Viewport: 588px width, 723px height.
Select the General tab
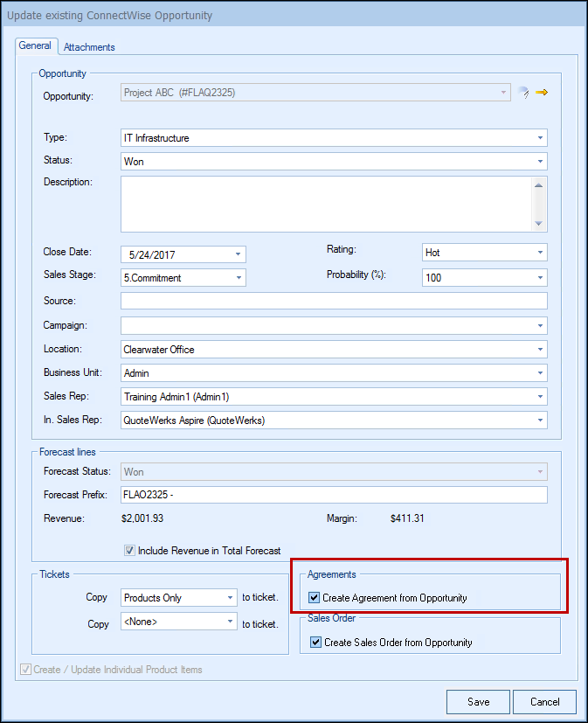36,46
